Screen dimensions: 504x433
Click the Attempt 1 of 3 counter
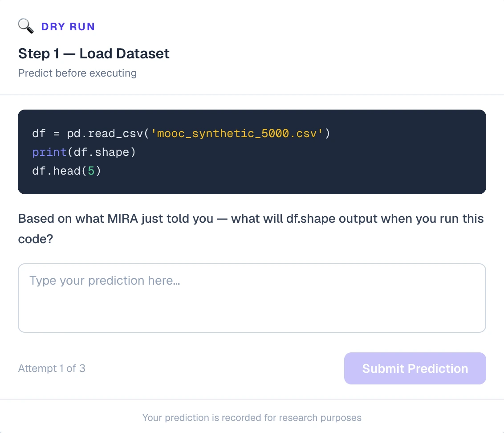[x=52, y=368]
